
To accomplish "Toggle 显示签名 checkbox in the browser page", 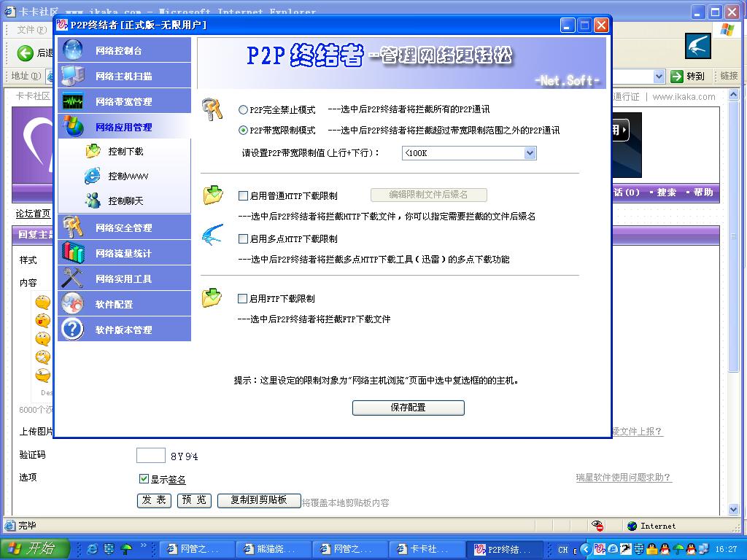I will (144, 478).
